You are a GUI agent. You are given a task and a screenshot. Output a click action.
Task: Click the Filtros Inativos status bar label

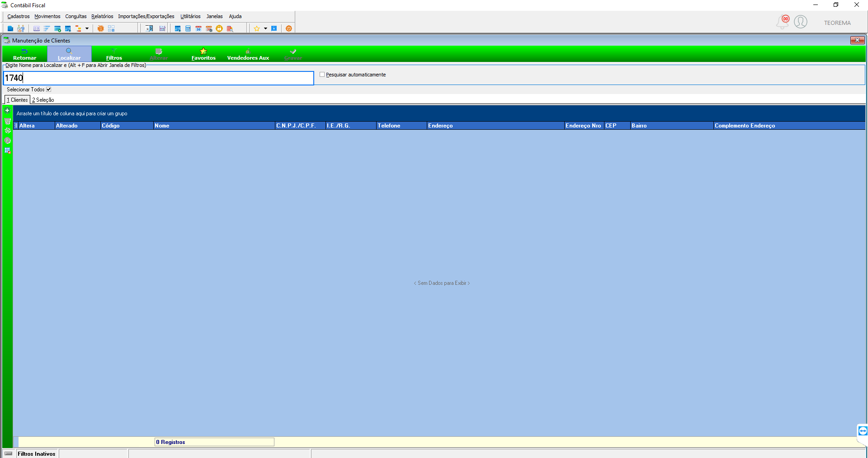tap(37, 454)
